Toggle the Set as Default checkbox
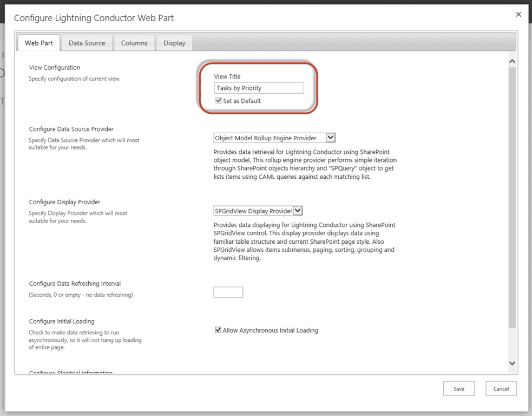 tap(219, 101)
